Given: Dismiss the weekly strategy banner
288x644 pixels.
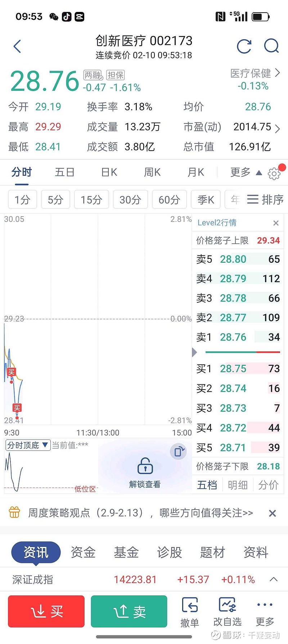Looking at the screenshot, I should click(x=273, y=513).
